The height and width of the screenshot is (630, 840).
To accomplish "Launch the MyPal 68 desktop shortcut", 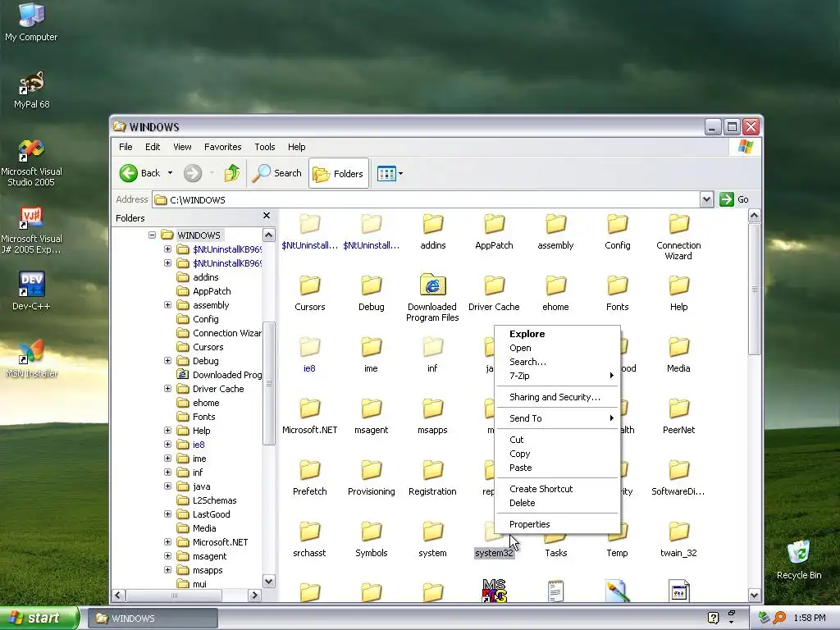I will coord(31,90).
